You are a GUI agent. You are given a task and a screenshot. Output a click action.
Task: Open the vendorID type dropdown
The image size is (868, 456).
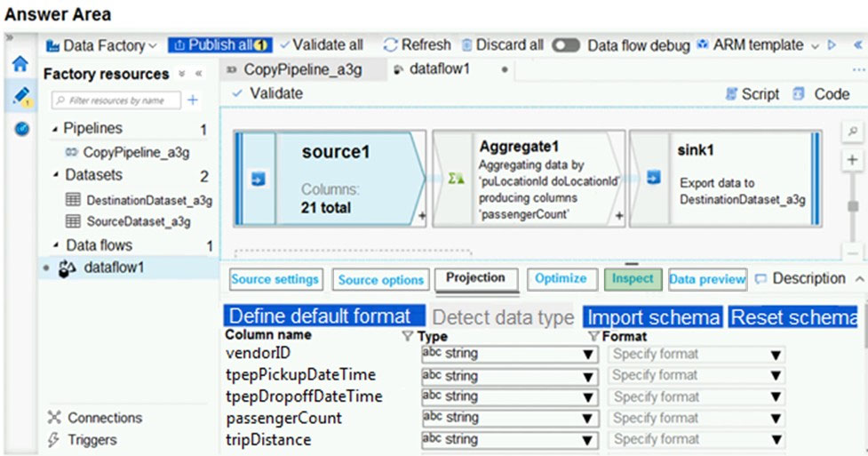click(510, 354)
